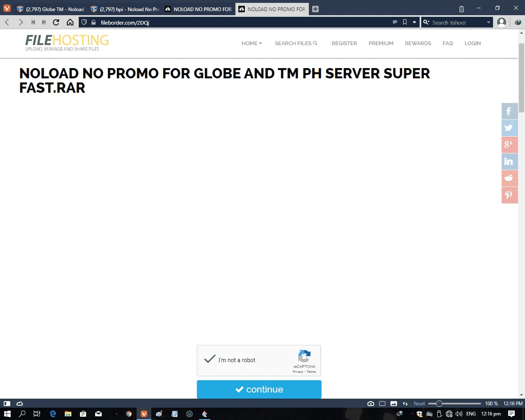Open the FAQ page
This screenshot has width=525, height=420.
coord(447,43)
